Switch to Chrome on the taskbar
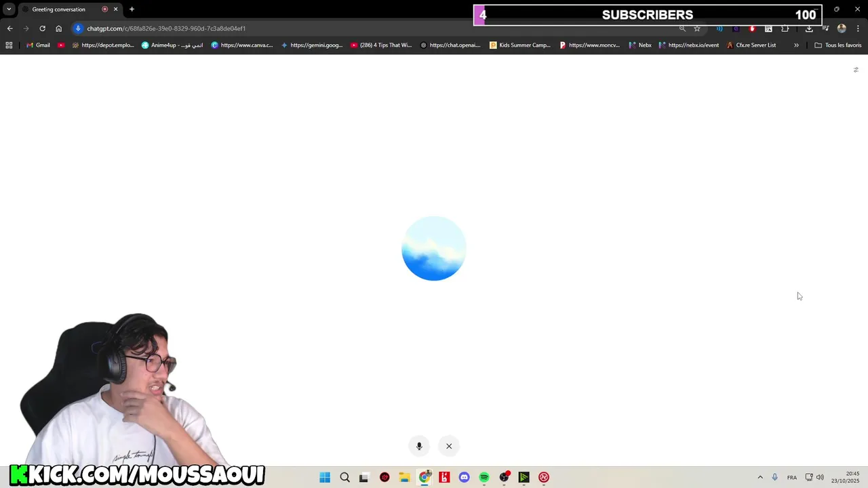This screenshot has height=488, width=868. (425, 477)
